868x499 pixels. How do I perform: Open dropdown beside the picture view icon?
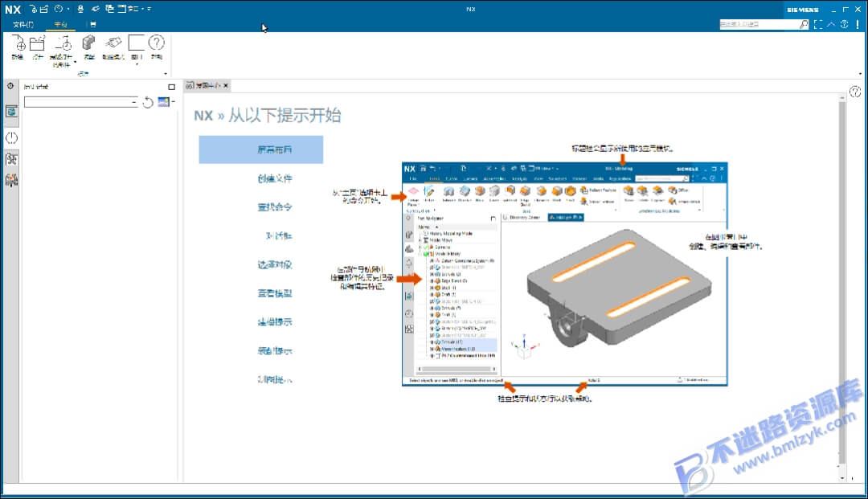[173, 102]
